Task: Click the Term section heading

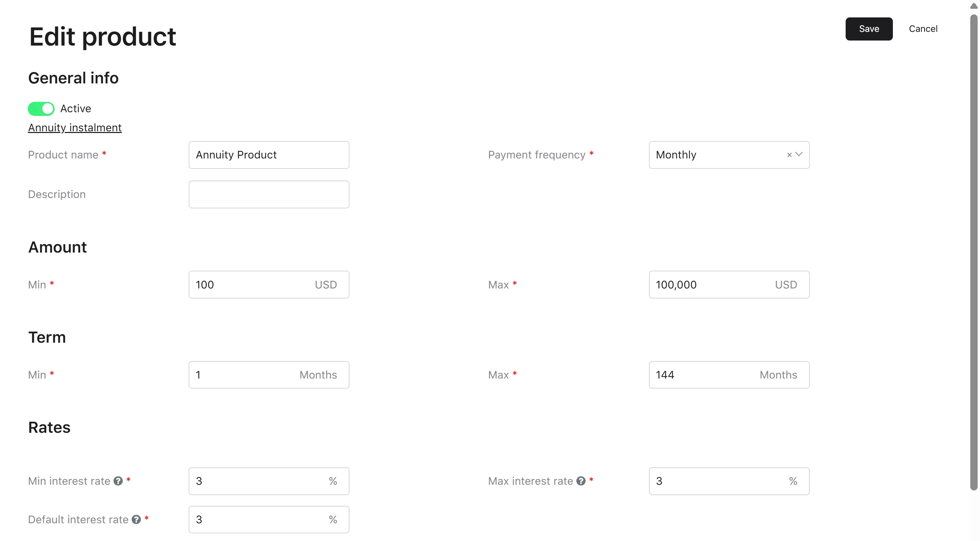Action: point(47,337)
